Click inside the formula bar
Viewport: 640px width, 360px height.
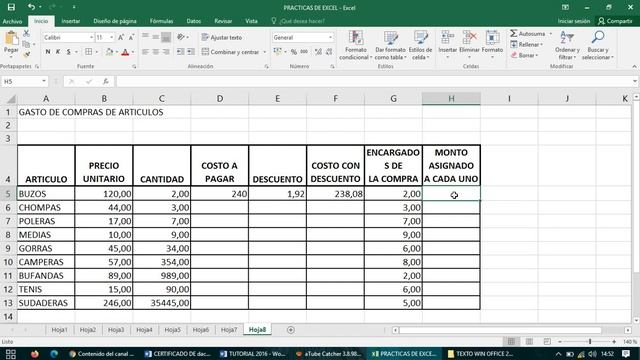point(374,81)
